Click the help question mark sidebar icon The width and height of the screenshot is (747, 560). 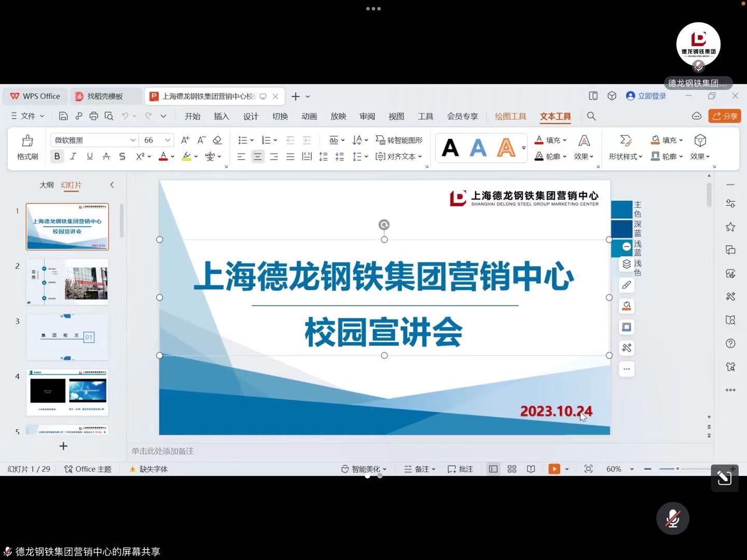click(730, 343)
